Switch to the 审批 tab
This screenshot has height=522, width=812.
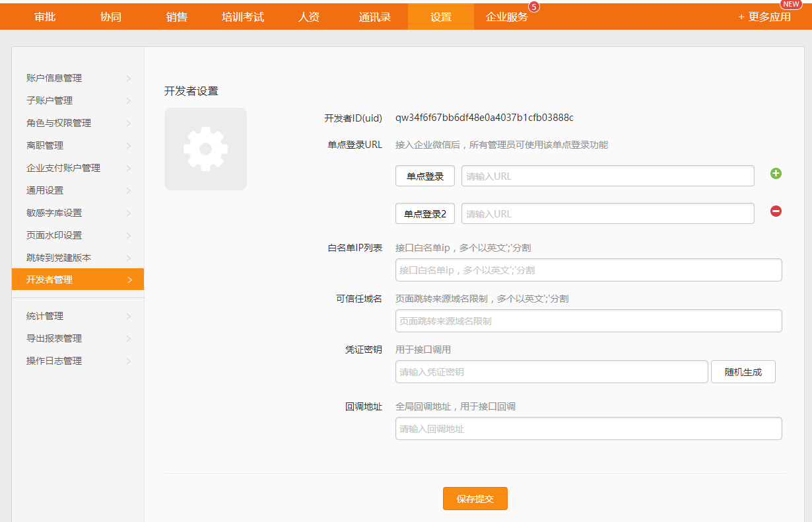tap(45, 17)
